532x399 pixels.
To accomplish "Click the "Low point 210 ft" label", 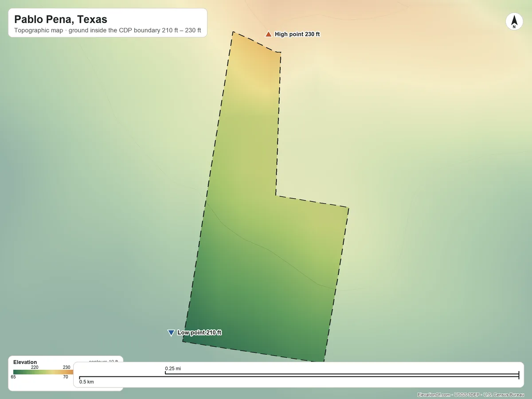I will (x=199, y=332).
